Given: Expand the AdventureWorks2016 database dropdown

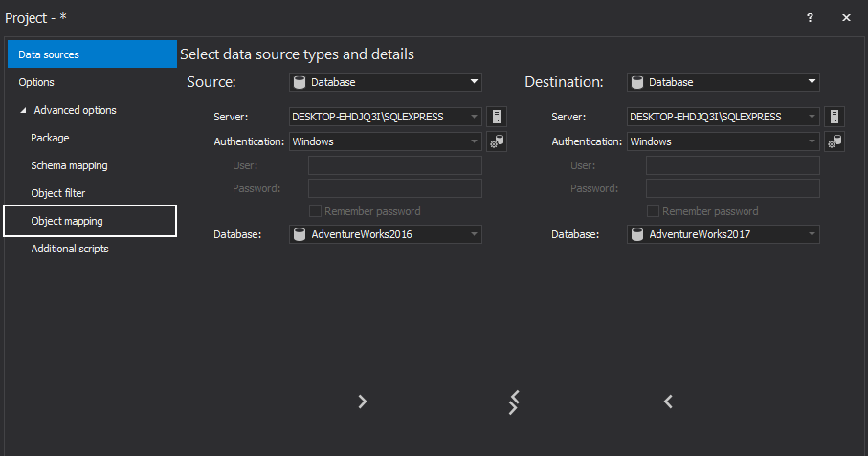Looking at the screenshot, I should click(x=385, y=234).
